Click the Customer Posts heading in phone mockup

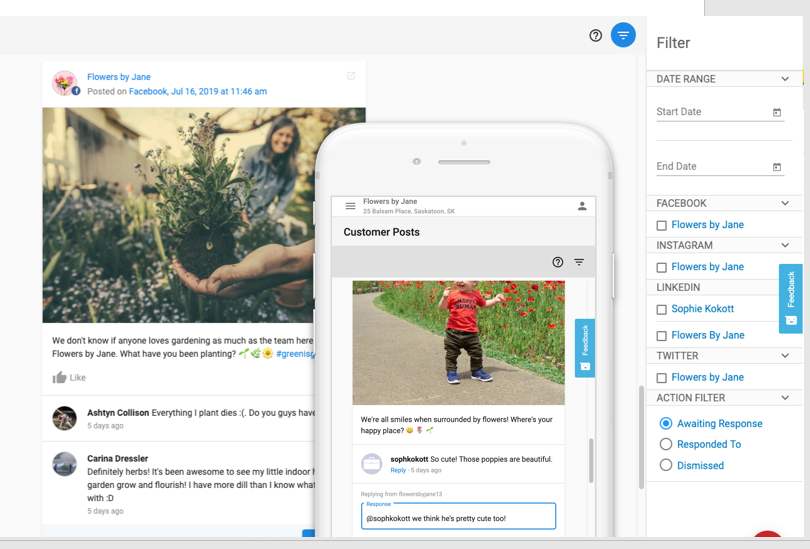tap(382, 232)
